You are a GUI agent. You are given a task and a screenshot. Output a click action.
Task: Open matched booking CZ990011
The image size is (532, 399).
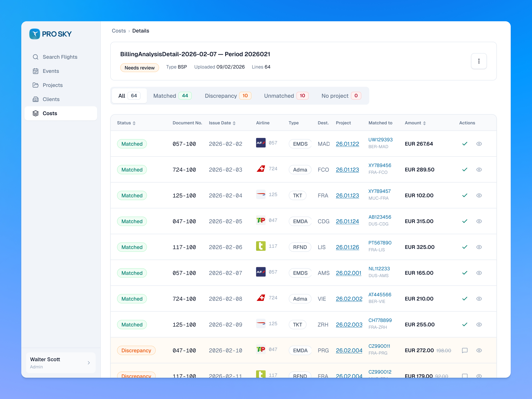379,346
